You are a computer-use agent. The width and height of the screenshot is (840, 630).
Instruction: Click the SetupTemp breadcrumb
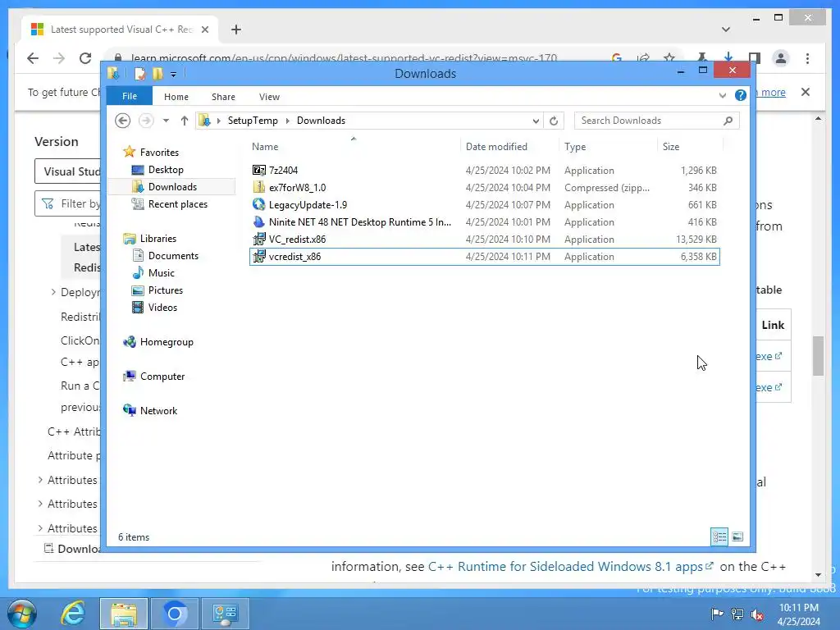click(253, 121)
